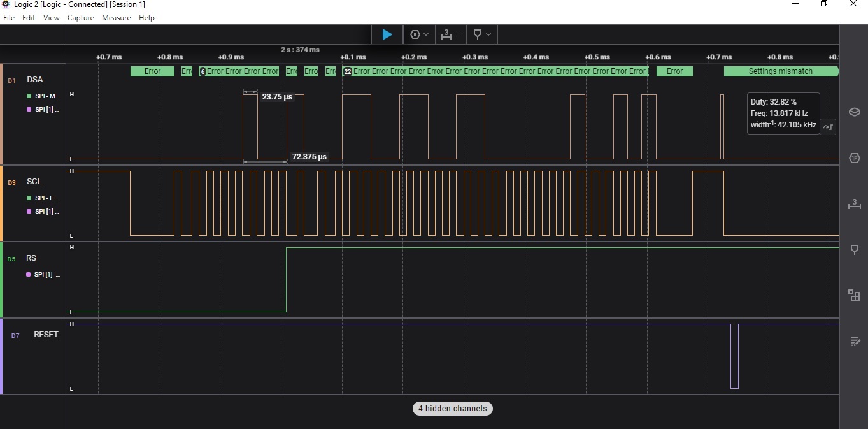Image resolution: width=868 pixels, height=429 pixels.
Task: Open the Trigger panel in right sidebar
Action: coord(854,250)
